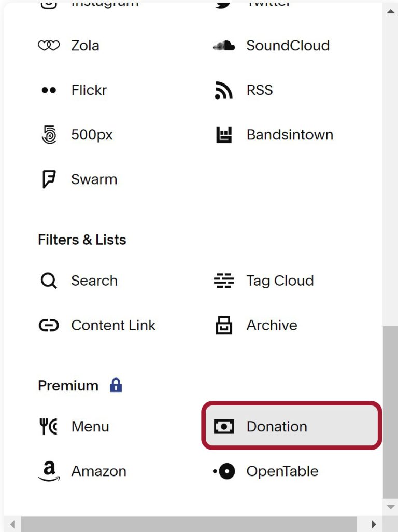Select the Swarm flag icon
This screenshot has height=532, width=398.
48,179
